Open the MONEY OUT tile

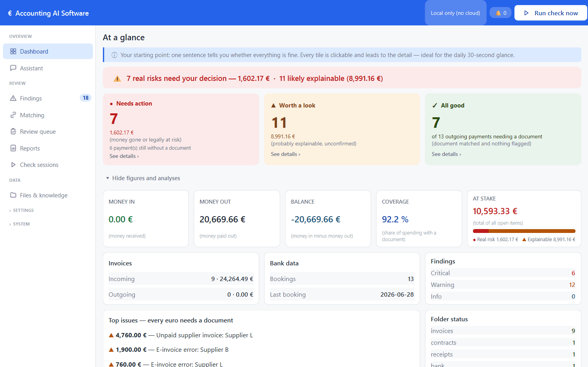click(x=237, y=218)
